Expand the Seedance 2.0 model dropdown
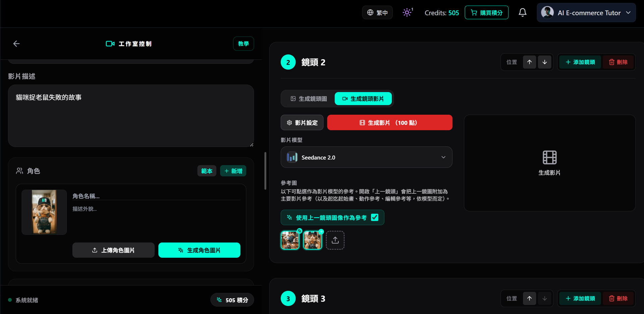 [x=366, y=157]
